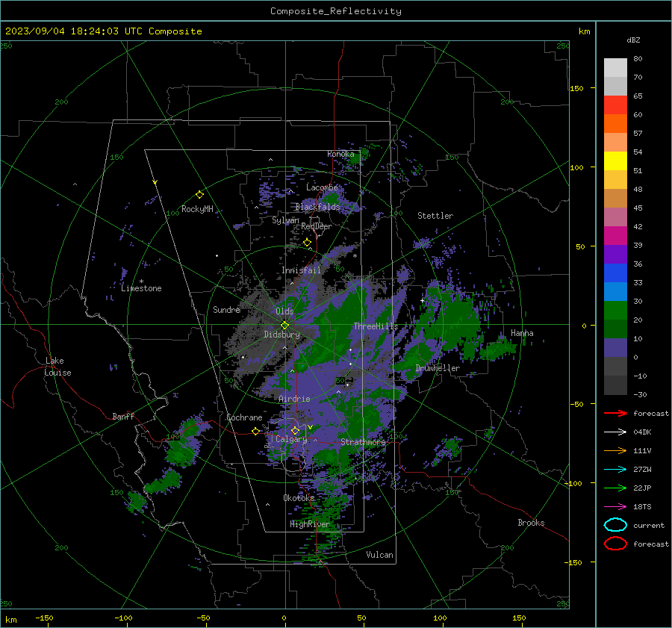Click the Stettler town label
Screen dimensions: 672x628
coord(435,216)
